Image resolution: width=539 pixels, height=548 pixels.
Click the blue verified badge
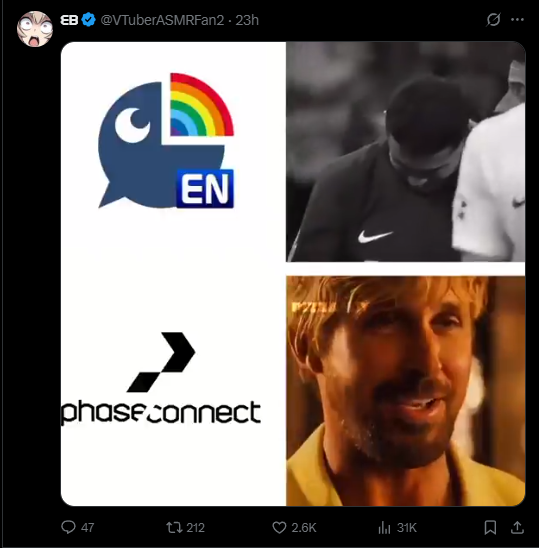(x=88, y=20)
